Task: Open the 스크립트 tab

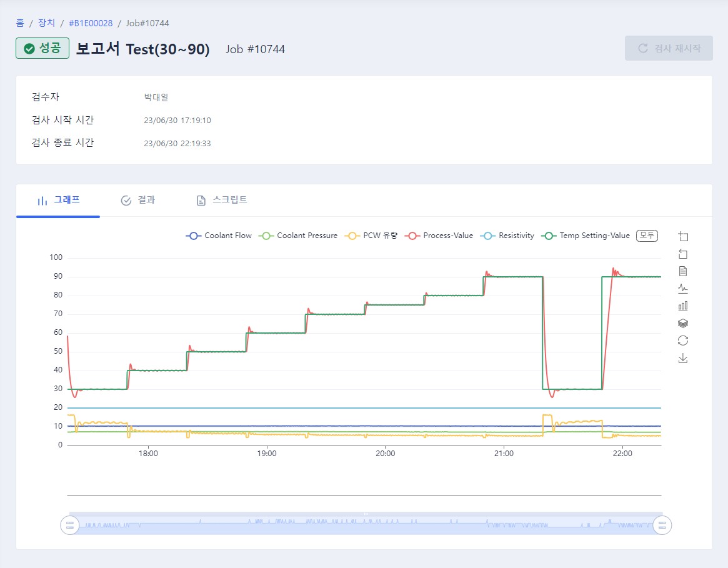Action: pos(221,200)
